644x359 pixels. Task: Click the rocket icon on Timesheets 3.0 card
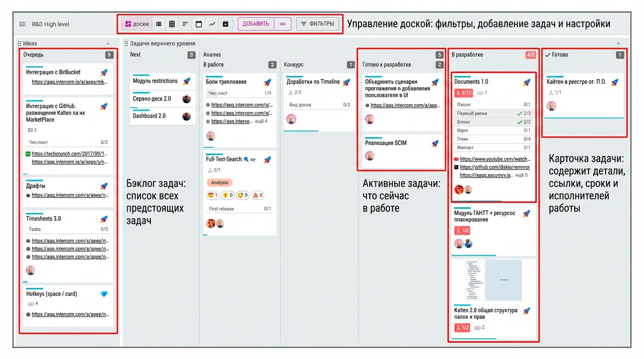point(104,219)
